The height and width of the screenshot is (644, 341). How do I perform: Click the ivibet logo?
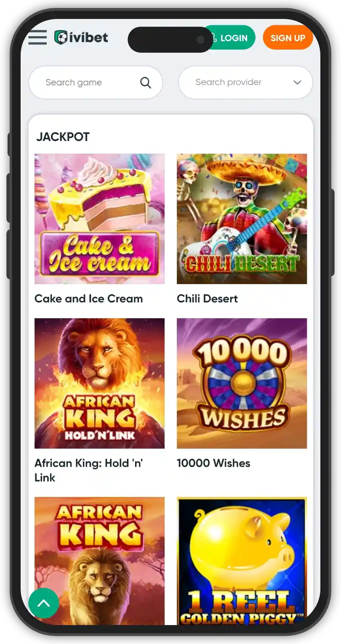pos(81,37)
